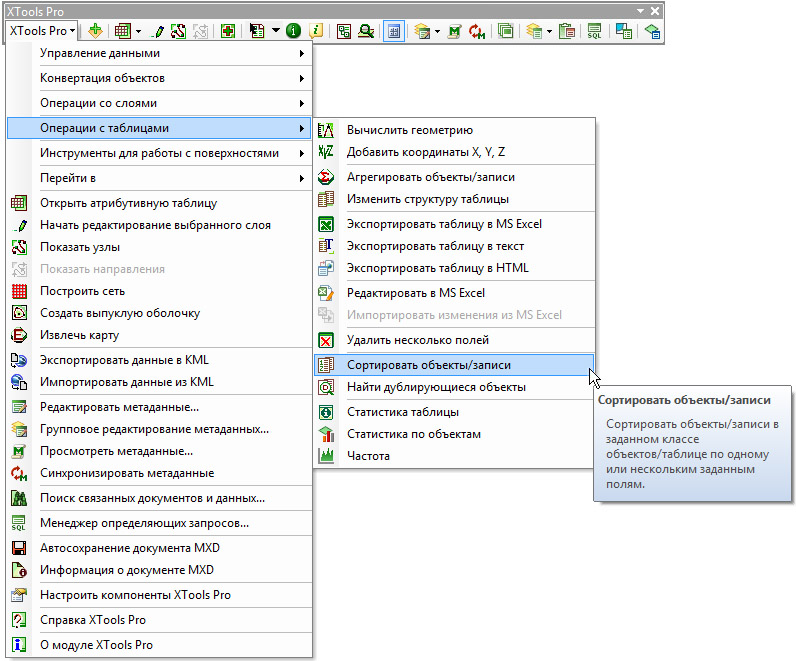
Task: Click the pencil edit icon in toolbar
Action: [158, 31]
